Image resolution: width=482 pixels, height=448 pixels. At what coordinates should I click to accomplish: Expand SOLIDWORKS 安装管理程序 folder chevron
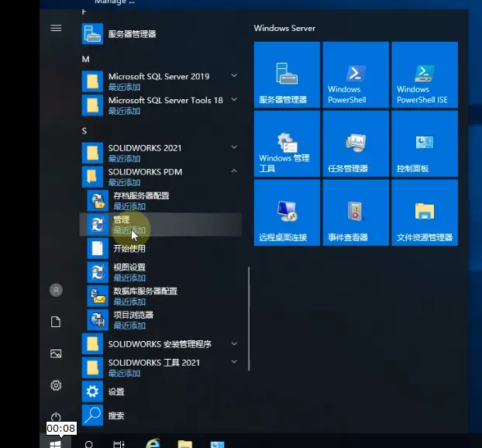pyautogui.click(x=234, y=344)
